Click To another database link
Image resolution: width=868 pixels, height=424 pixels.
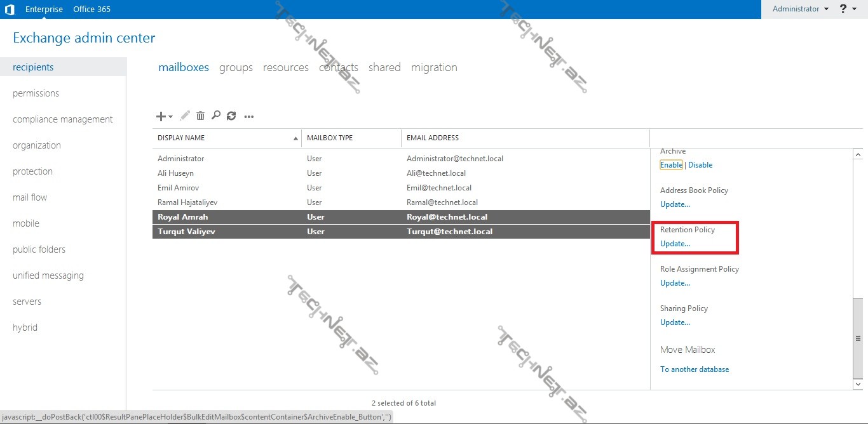coord(695,369)
